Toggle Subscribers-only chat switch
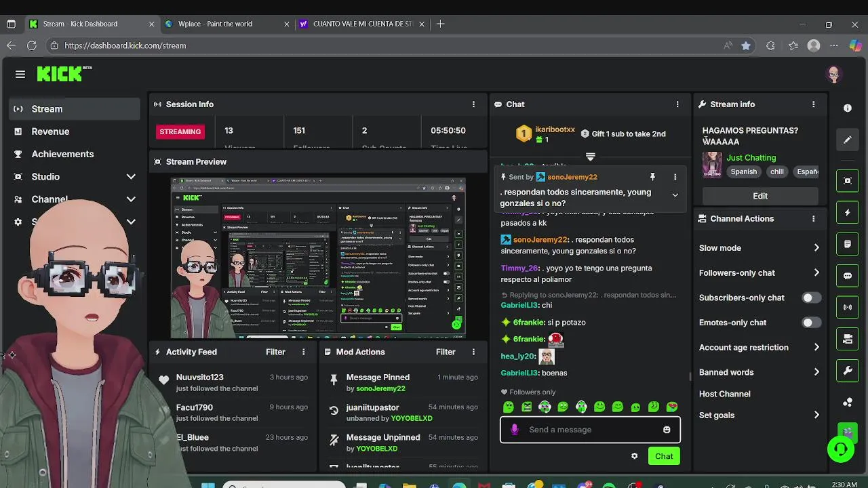Image resolution: width=868 pixels, height=488 pixels. click(x=811, y=298)
